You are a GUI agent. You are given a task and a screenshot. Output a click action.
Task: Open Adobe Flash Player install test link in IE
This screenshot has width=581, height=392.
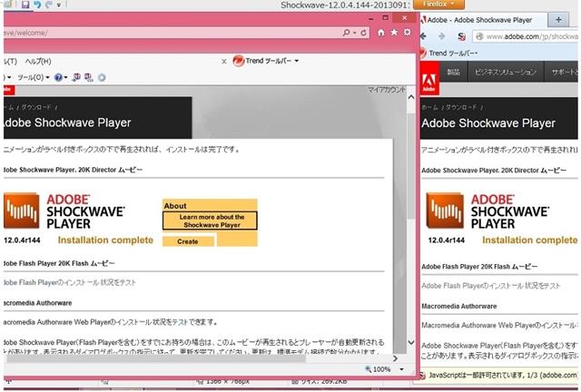coord(70,283)
